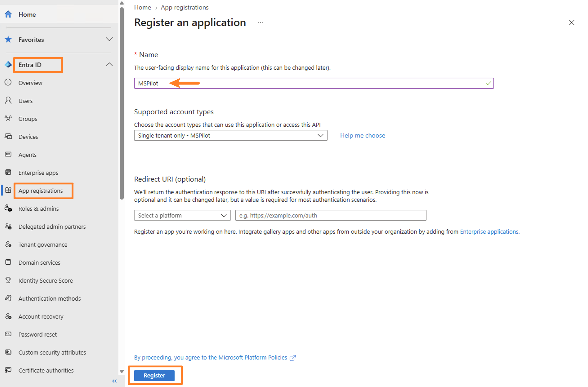Click the sidebar scrollbar down arrow
This screenshot has height=387, width=588.
121,371
